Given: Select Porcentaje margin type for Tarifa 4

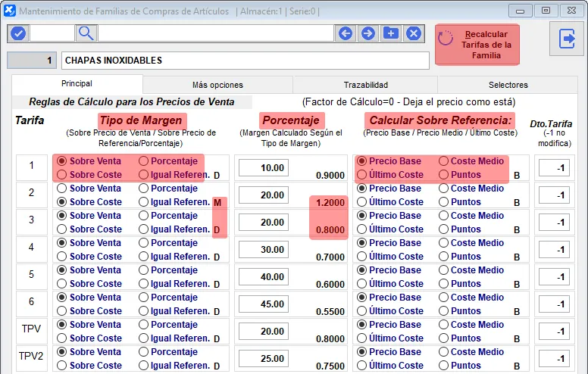Looking at the screenshot, I should click(x=143, y=243).
